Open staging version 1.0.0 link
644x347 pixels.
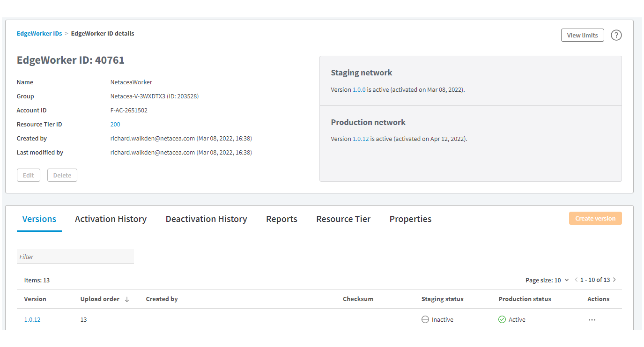359,89
